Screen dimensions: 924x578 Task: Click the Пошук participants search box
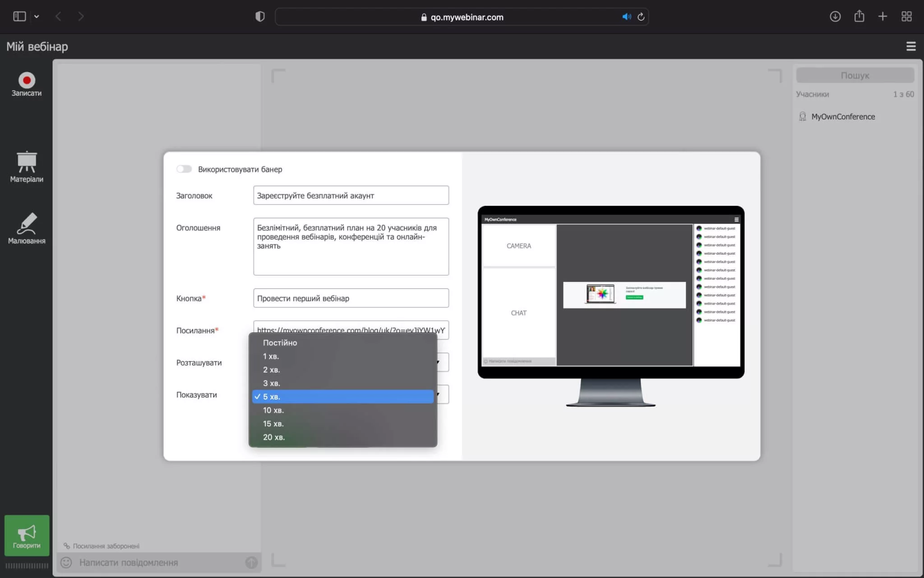[855, 75]
